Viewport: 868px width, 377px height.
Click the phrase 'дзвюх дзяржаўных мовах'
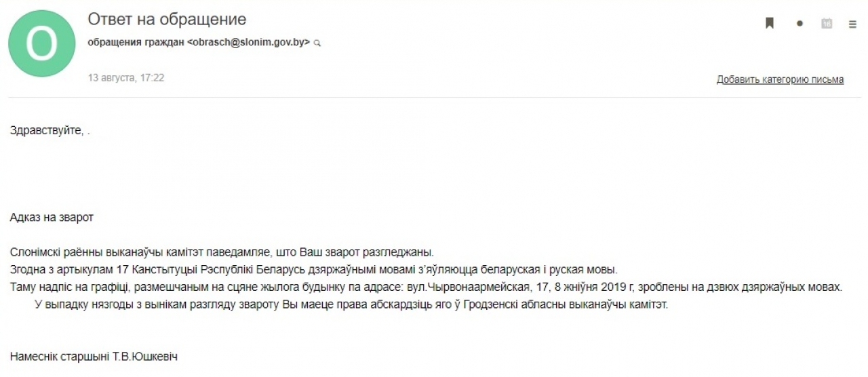coord(783,287)
